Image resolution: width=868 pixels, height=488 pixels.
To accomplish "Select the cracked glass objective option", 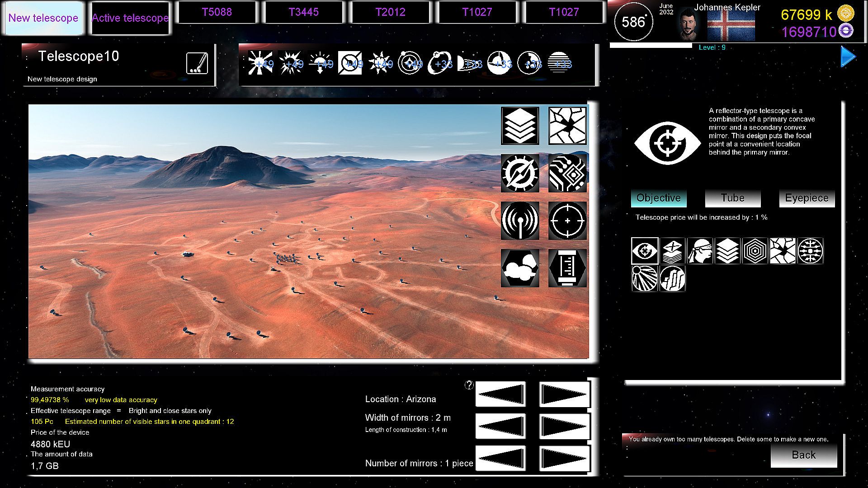I will click(783, 251).
